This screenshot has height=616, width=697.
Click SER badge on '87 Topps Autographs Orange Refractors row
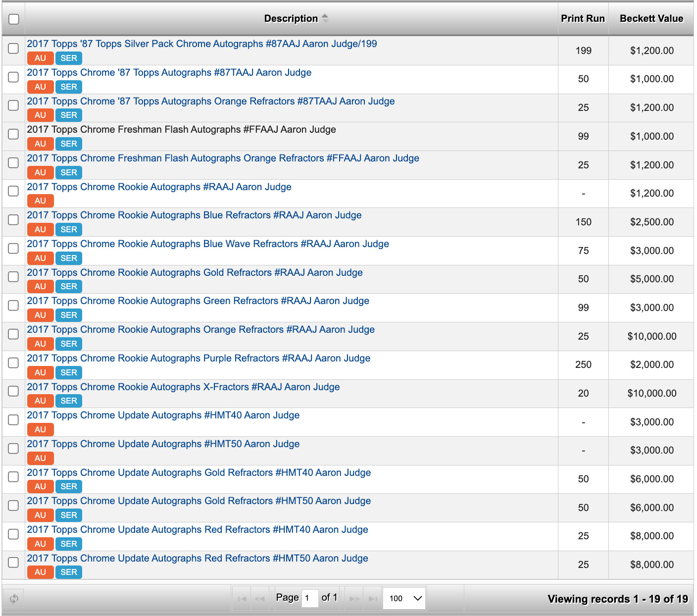69,115
